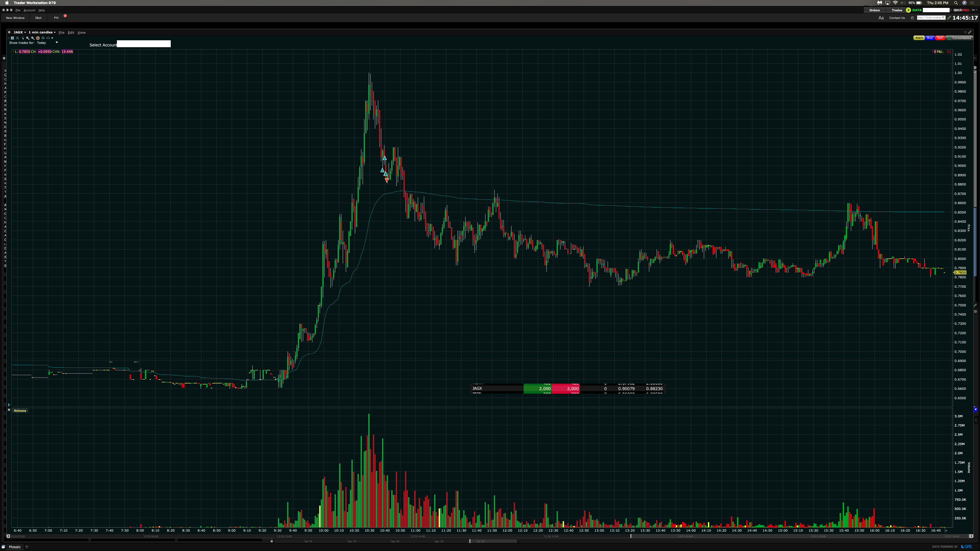Click the lock icon near Contact Us
Screen dimensions: 980x551
pos(912,18)
